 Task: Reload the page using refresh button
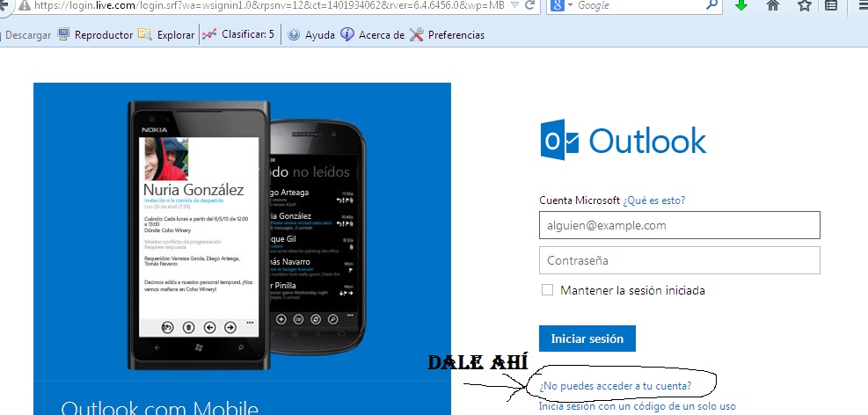coord(529,5)
